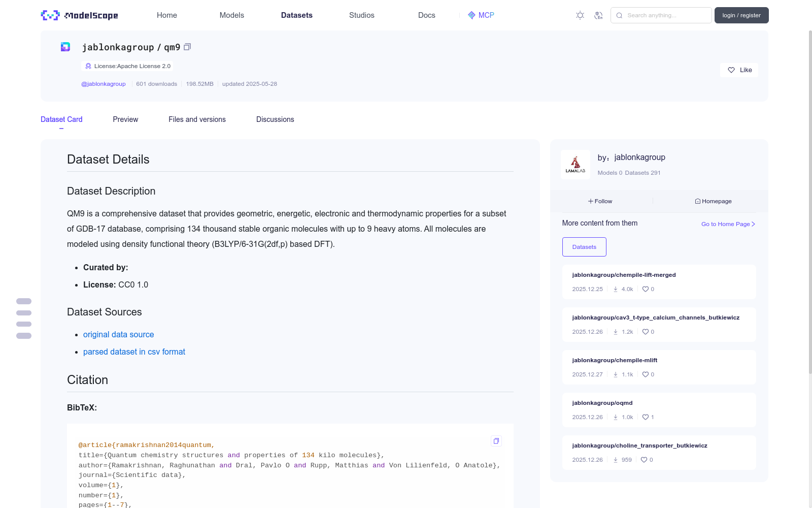Like the choline_transporter_butkiewicz dataset heart
812x508 pixels.
point(644,460)
